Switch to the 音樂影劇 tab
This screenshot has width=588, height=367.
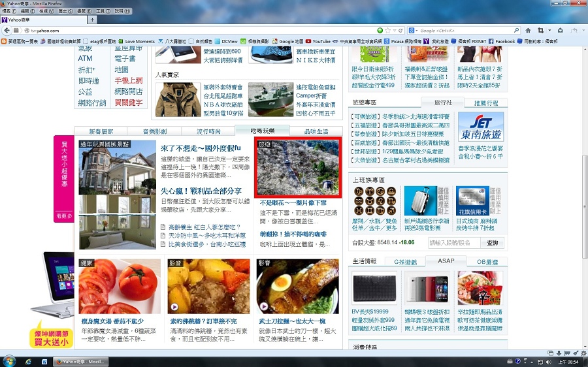pyautogui.click(x=154, y=131)
